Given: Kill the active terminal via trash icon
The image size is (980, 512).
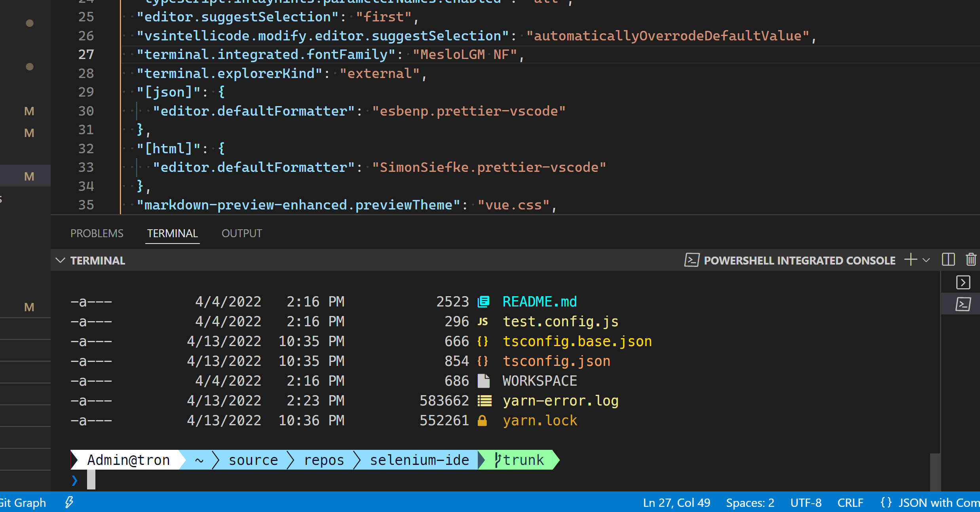Looking at the screenshot, I should pyautogui.click(x=971, y=260).
